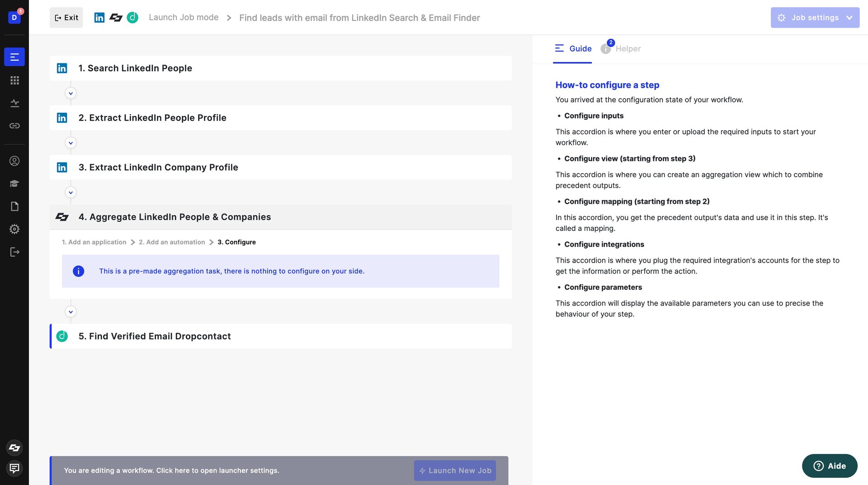Click Configure parameters bullet text
The image size is (868, 485).
[603, 287]
